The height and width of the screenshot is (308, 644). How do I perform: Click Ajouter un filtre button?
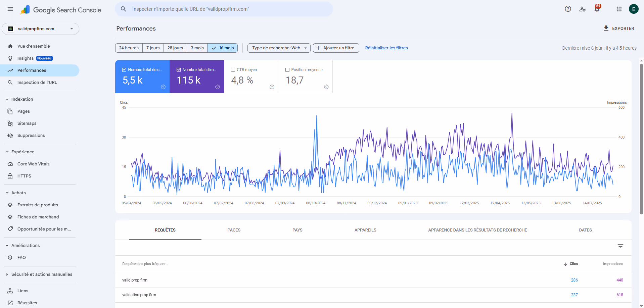(x=336, y=48)
